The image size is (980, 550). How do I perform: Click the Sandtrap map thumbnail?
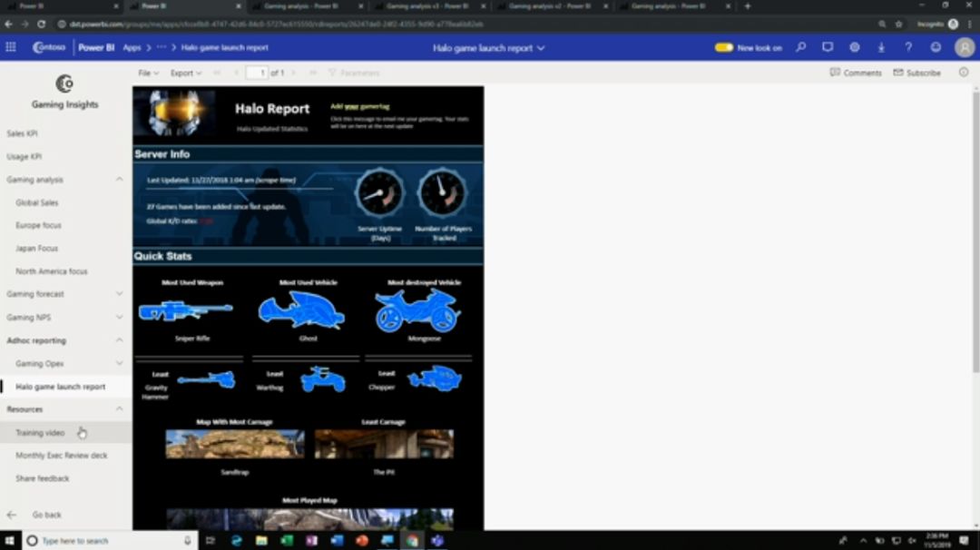pyautogui.click(x=235, y=444)
